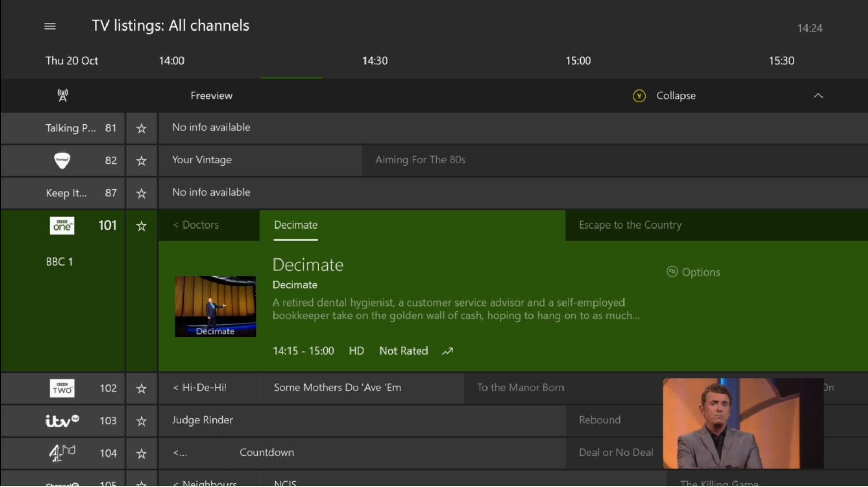Click the green current-time progress marker

point(291,77)
